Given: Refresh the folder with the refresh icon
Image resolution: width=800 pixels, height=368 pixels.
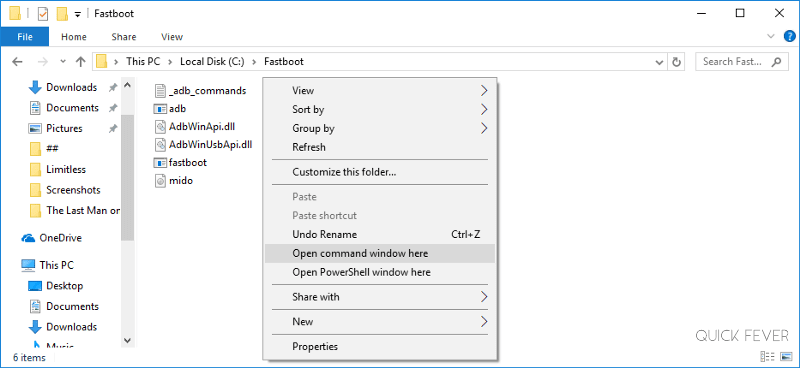Looking at the screenshot, I should tap(677, 62).
